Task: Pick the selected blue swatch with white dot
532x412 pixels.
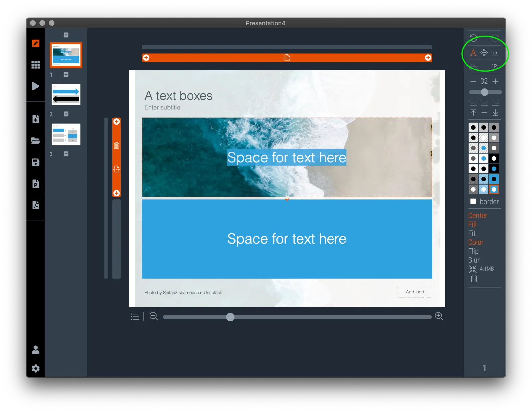Action: [x=494, y=189]
